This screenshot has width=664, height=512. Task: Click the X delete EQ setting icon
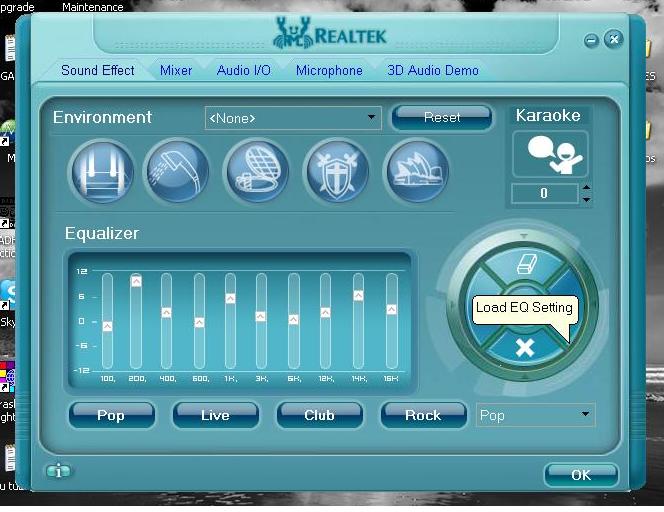point(525,348)
